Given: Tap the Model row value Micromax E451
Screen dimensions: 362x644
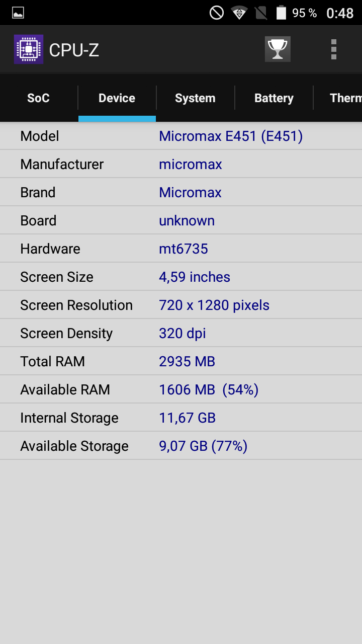Looking at the screenshot, I should tap(230, 136).
